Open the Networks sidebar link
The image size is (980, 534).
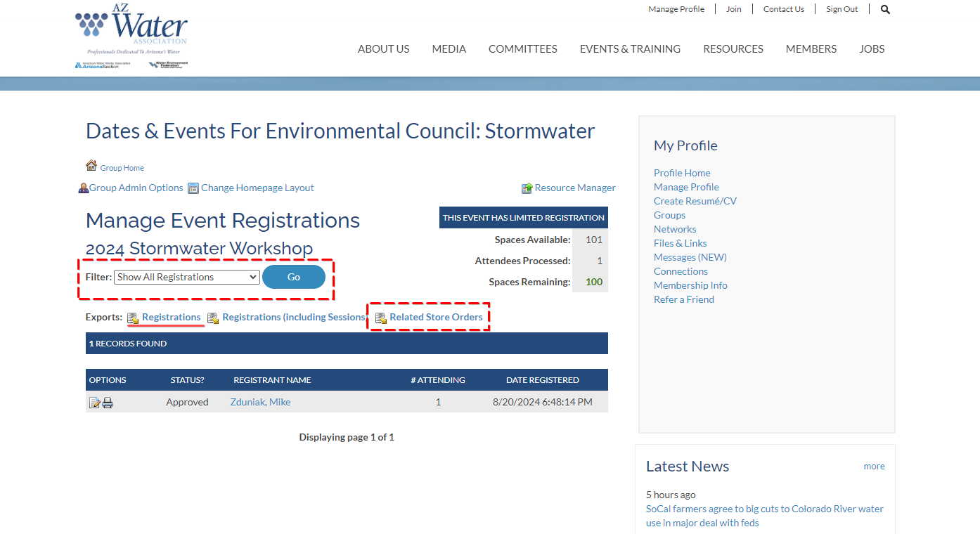point(675,229)
